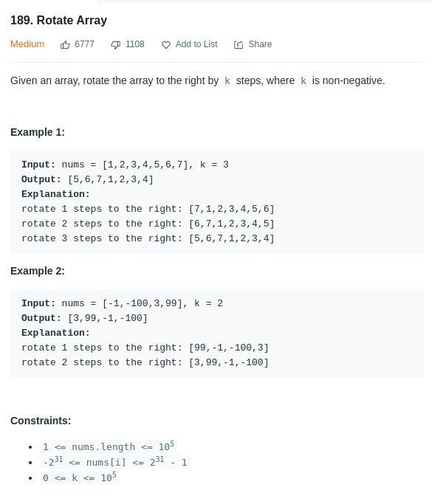Click the 1108 dislikes count

[x=135, y=44]
